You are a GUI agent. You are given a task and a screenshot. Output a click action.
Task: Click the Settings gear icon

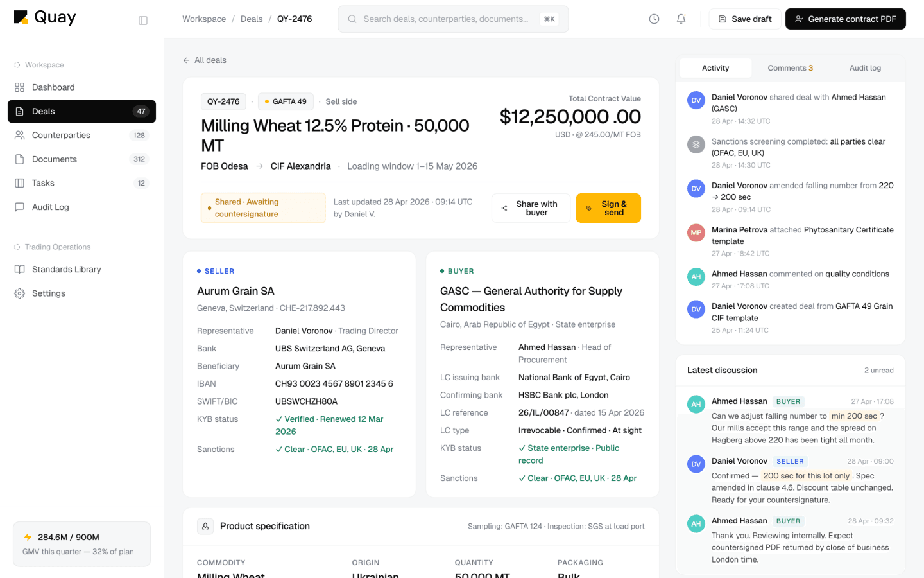[x=20, y=293]
